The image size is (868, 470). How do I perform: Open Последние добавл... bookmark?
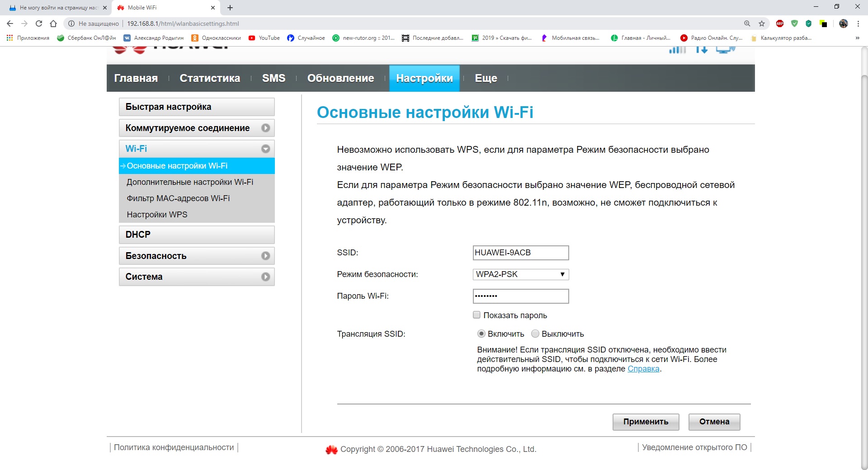pyautogui.click(x=433, y=38)
